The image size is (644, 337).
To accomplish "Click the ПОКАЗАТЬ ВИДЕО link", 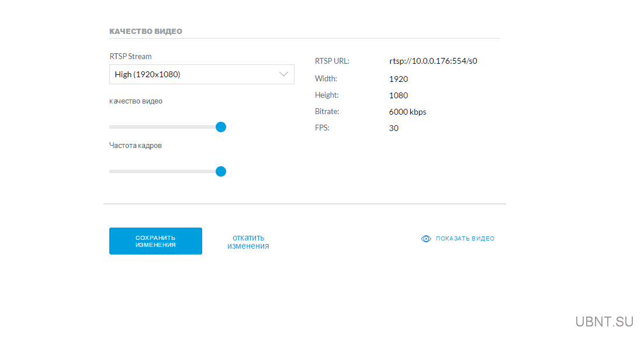I will click(465, 238).
